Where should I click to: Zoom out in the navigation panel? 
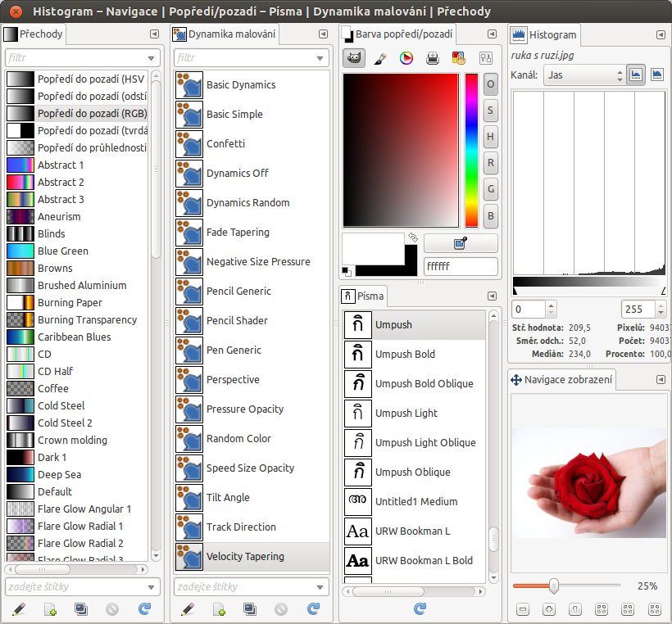pos(524,609)
